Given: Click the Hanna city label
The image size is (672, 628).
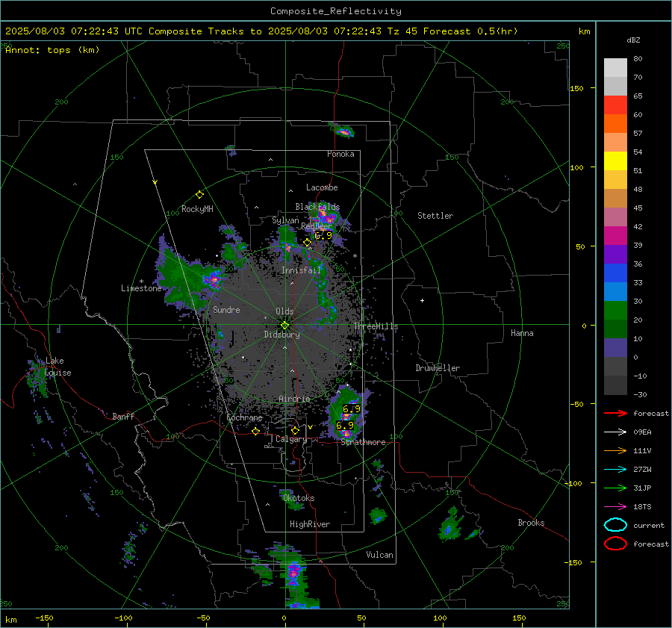Looking at the screenshot, I should pyautogui.click(x=522, y=333).
